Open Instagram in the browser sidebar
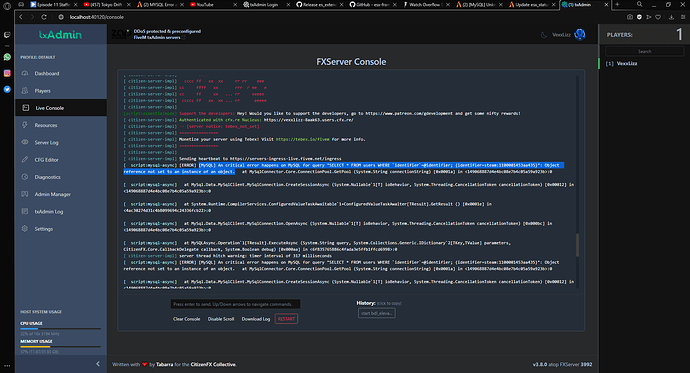 [x=7, y=73]
